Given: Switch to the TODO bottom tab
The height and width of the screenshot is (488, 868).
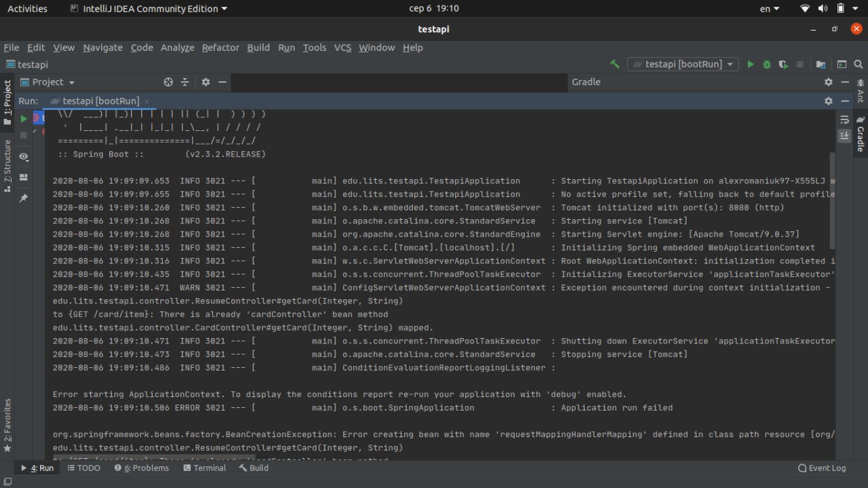Looking at the screenshot, I should [x=83, y=468].
